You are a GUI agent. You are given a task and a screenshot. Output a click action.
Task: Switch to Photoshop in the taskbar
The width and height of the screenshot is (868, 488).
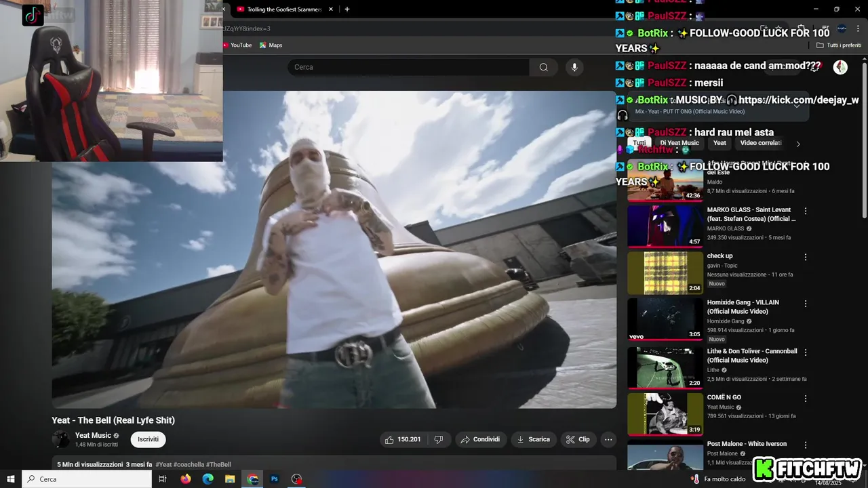[x=275, y=479]
